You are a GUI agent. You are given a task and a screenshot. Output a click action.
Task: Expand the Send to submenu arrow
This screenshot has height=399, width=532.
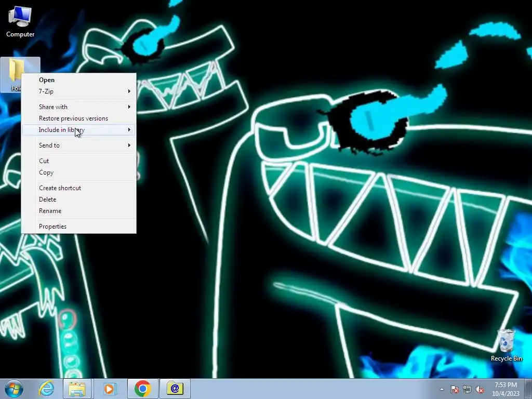click(x=129, y=145)
